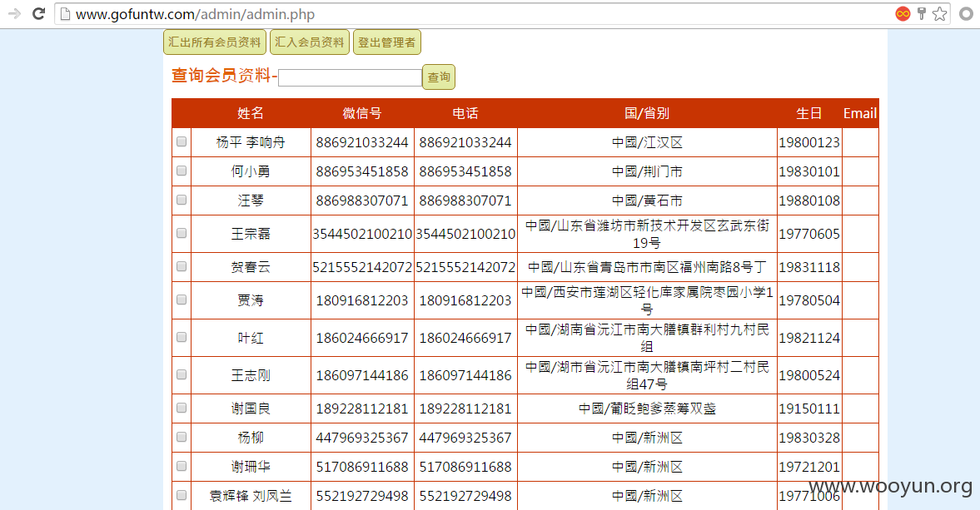Click birthday cell 19830101

tap(809, 171)
